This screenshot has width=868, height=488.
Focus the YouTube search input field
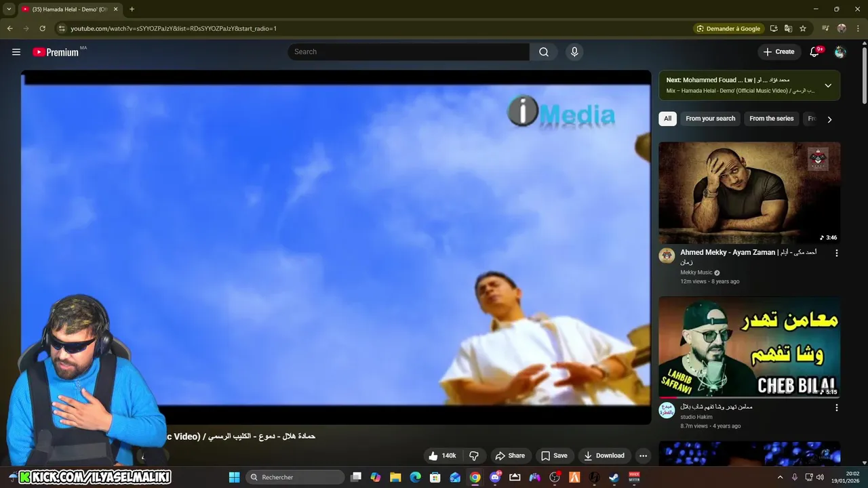(x=409, y=52)
